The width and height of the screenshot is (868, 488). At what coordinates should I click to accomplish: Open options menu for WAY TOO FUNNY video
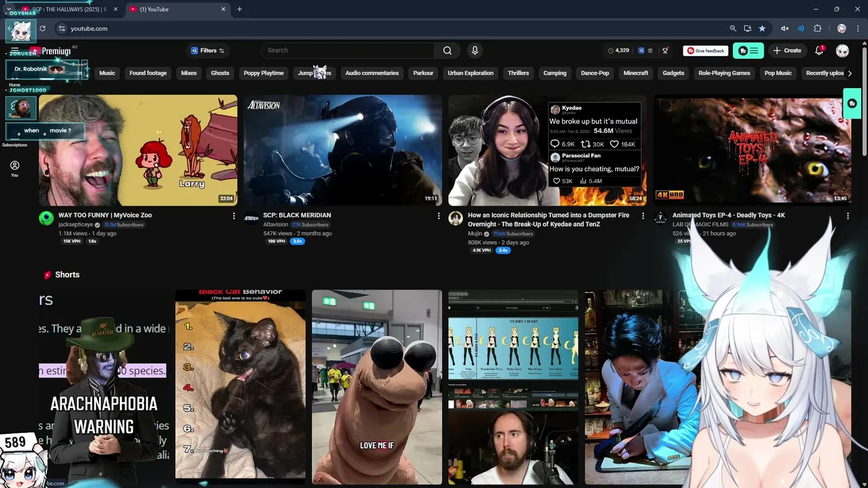click(x=234, y=216)
